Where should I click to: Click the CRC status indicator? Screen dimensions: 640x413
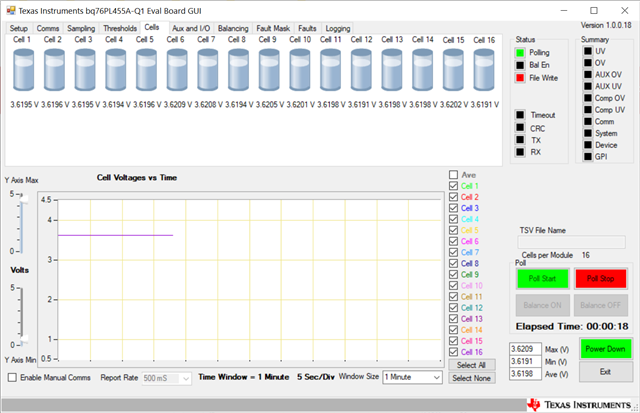tap(520, 128)
